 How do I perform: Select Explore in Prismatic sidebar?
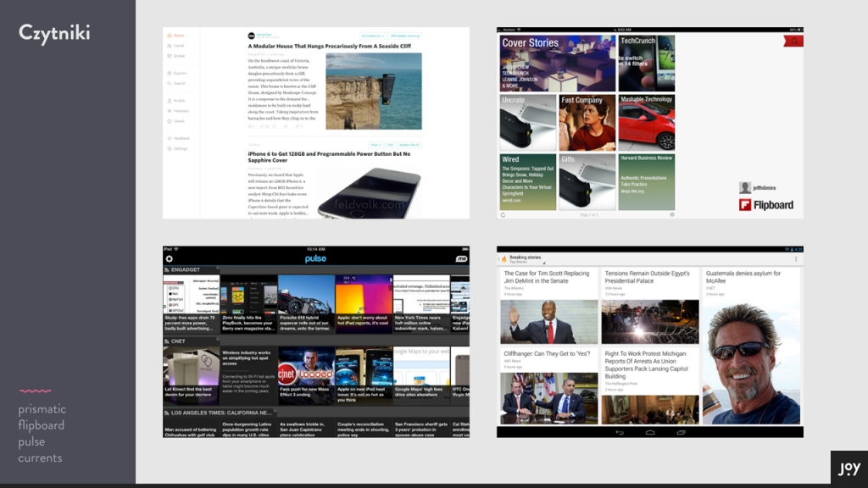click(180, 73)
